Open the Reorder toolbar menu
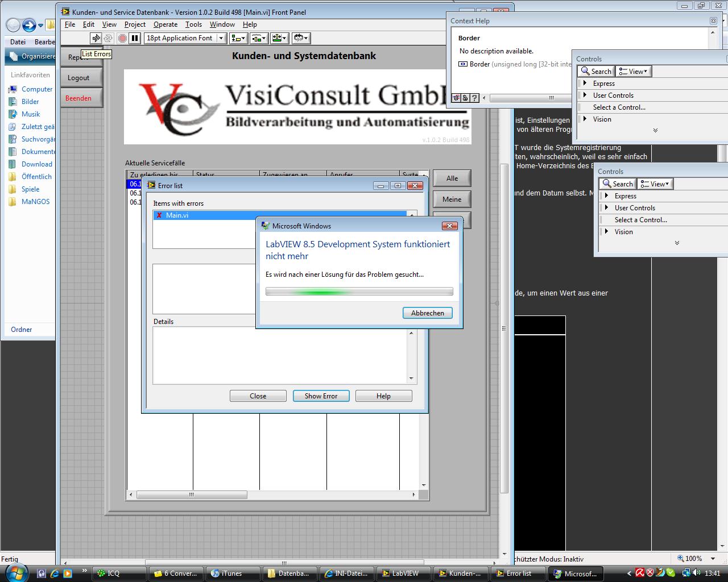Image resolution: width=728 pixels, height=582 pixels. (x=300, y=38)
